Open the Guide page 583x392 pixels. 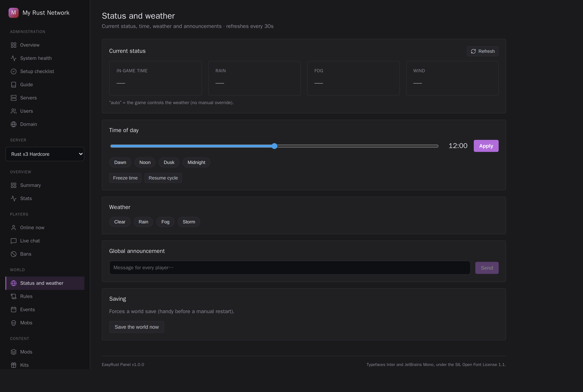[x=45, y=85]
